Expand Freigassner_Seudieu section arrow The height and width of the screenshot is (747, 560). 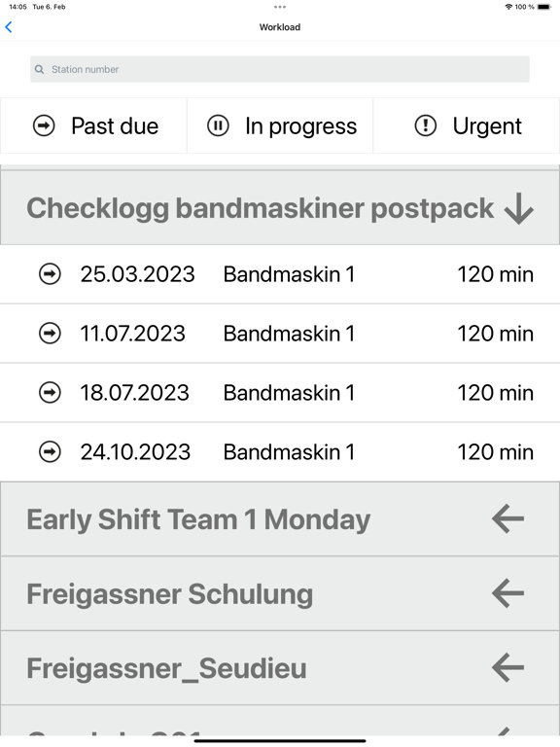click(x=508, y=667)
